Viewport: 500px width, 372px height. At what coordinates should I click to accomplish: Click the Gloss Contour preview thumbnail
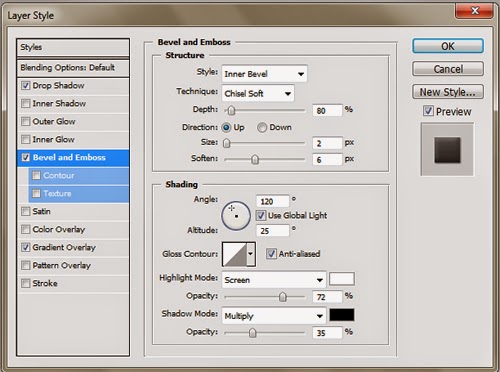[x=235, y=254]
